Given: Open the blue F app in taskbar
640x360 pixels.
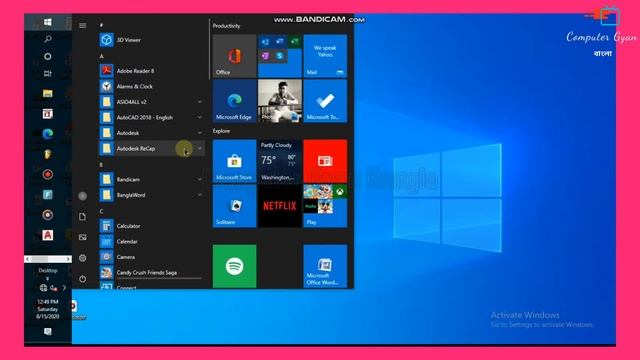Looking at the screenshot, I should click(48, 195).
